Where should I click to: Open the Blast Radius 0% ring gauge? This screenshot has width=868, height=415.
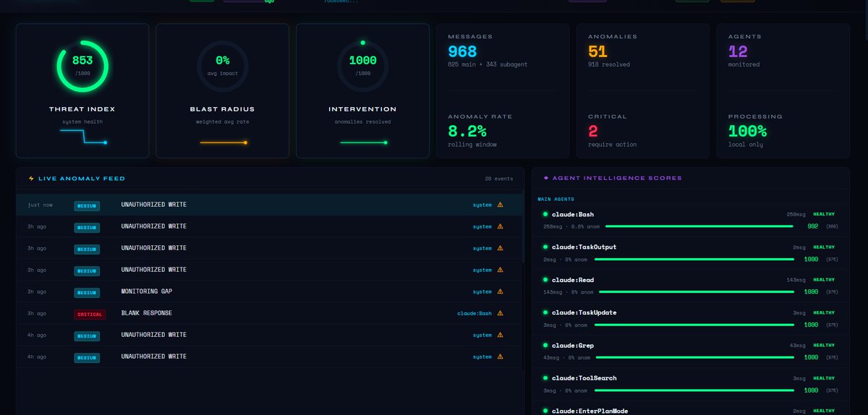coord(223,66)
